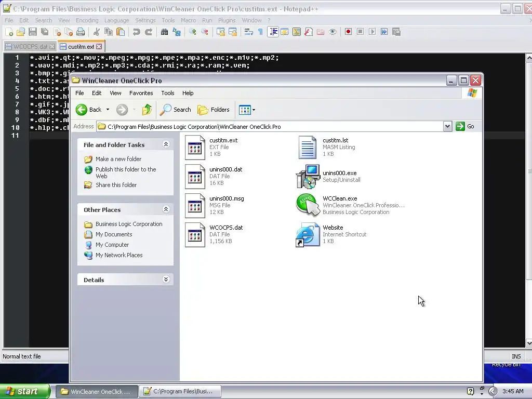Viewport: 532px width, 399px height.
Task: Click Save recorded macro icon
Action: [396, 32]
